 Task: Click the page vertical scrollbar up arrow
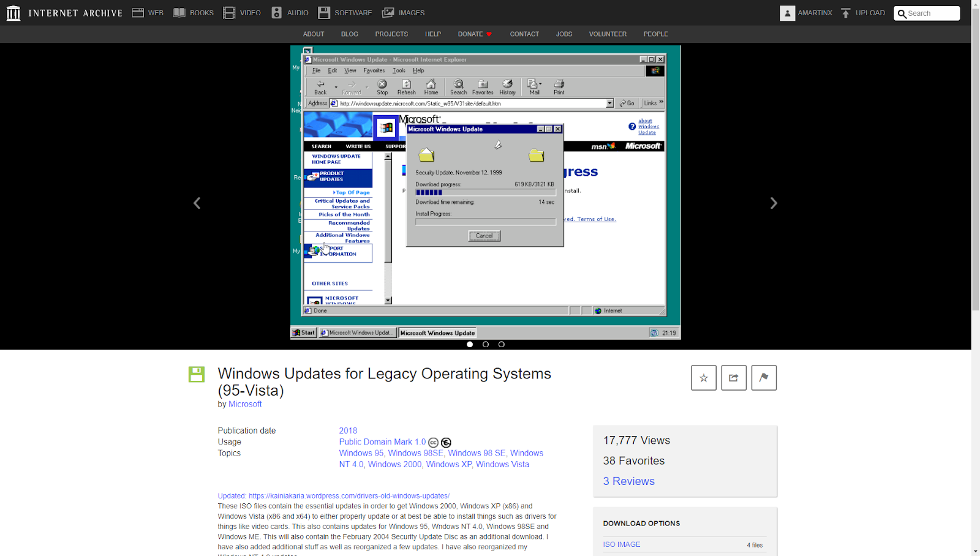point(975,4)
